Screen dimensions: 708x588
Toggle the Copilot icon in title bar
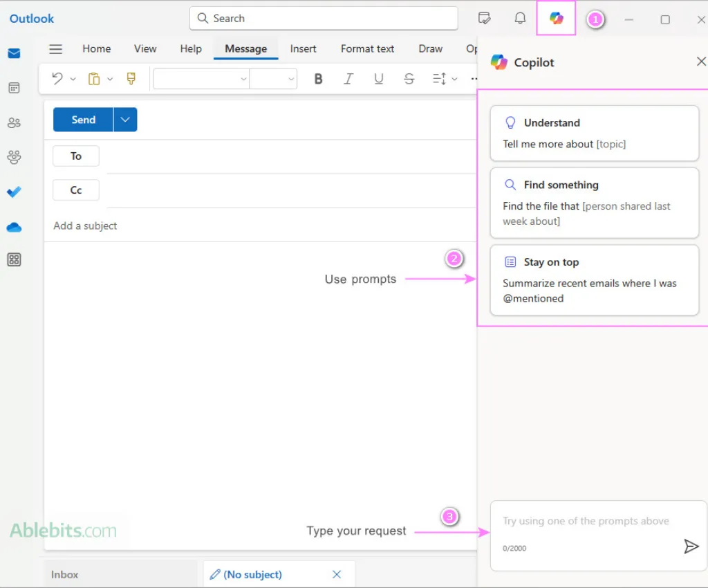pyautogui.click(x=556, y=18)
